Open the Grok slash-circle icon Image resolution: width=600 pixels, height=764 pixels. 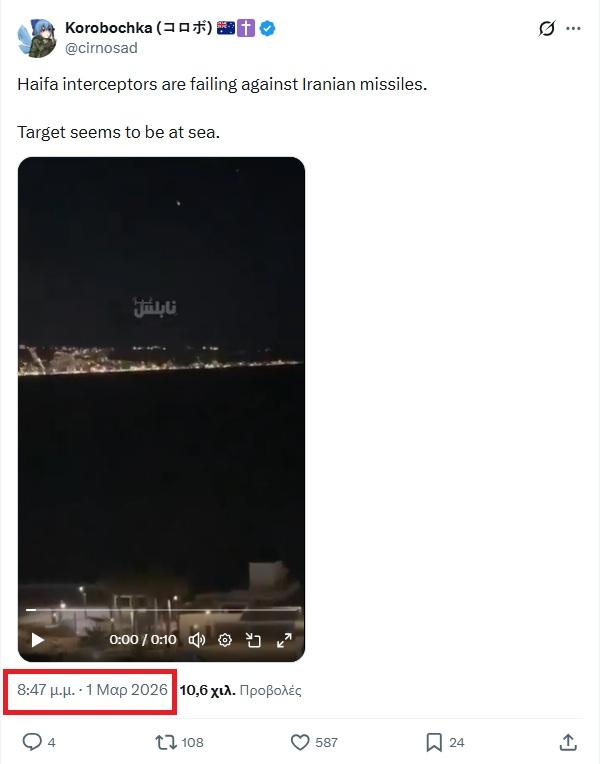click(x=547, y=28)
